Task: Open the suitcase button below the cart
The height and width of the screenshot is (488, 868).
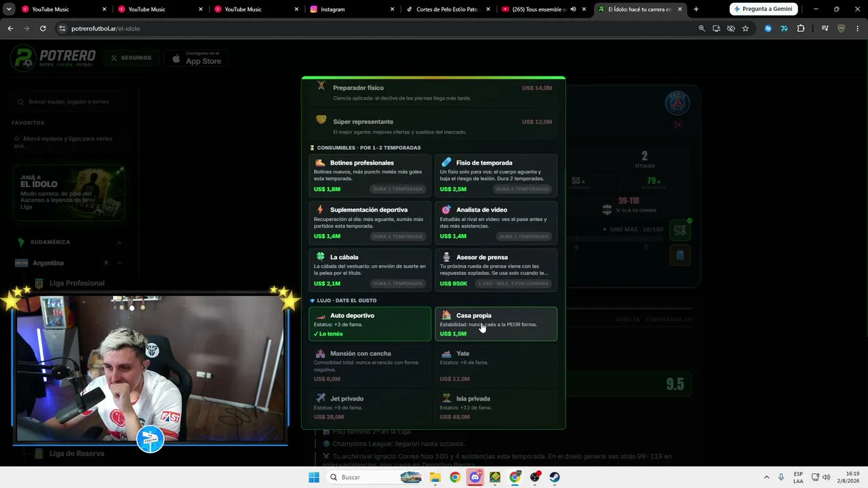Action: coord(680,255)
